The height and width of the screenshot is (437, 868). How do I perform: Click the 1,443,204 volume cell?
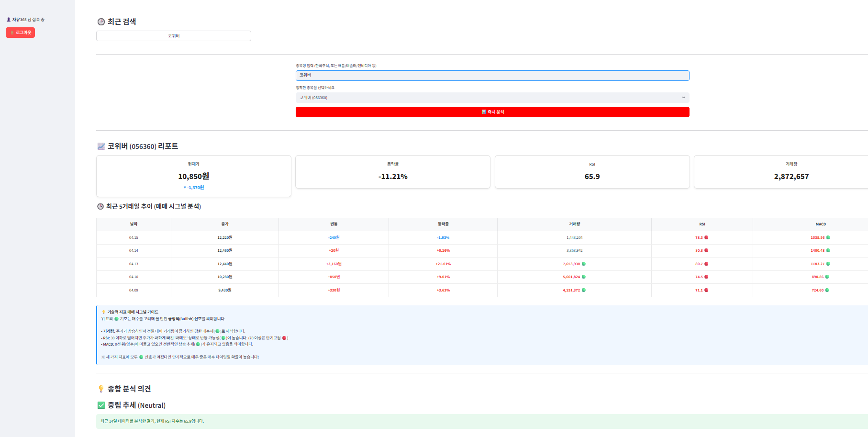[x=575, y=237]
